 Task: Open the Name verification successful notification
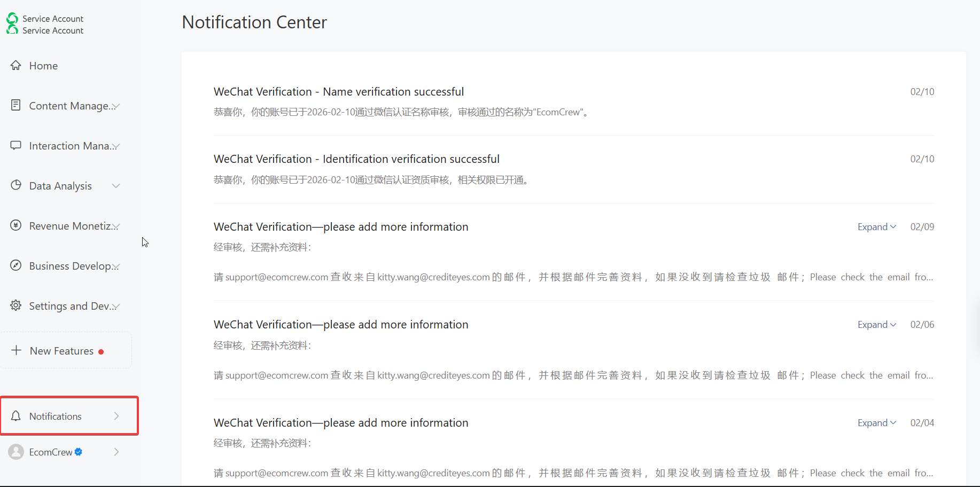pos(339,92)
